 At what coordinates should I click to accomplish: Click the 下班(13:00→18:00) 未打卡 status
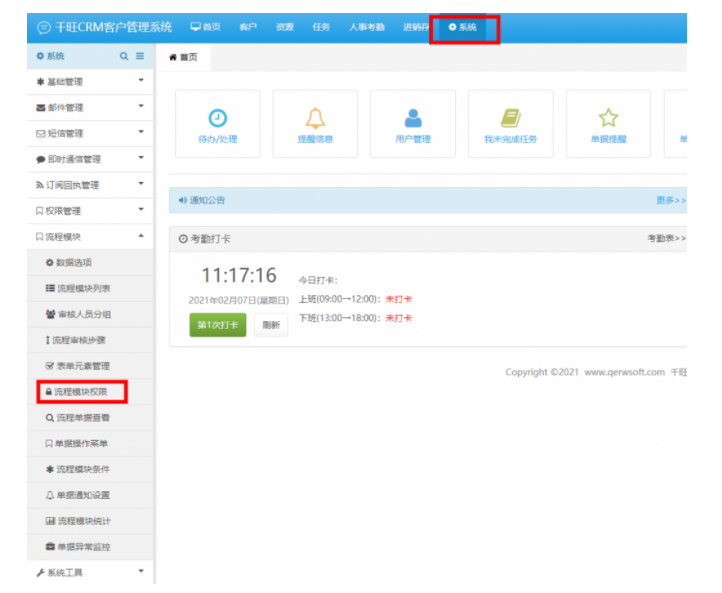pyautogui.click(x=398, y=318)
